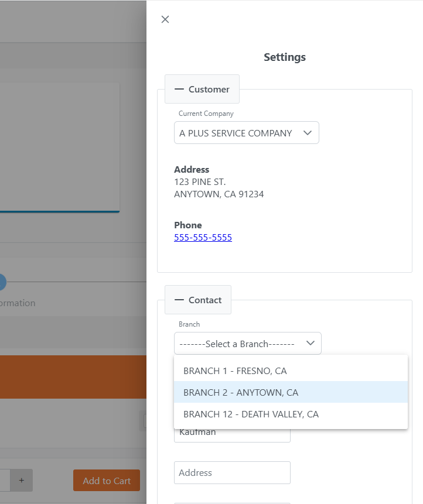The width and height of the screenshot is (423, 504).
Task: Click the orange banner bar behind the panel
Action: (73, 377)
